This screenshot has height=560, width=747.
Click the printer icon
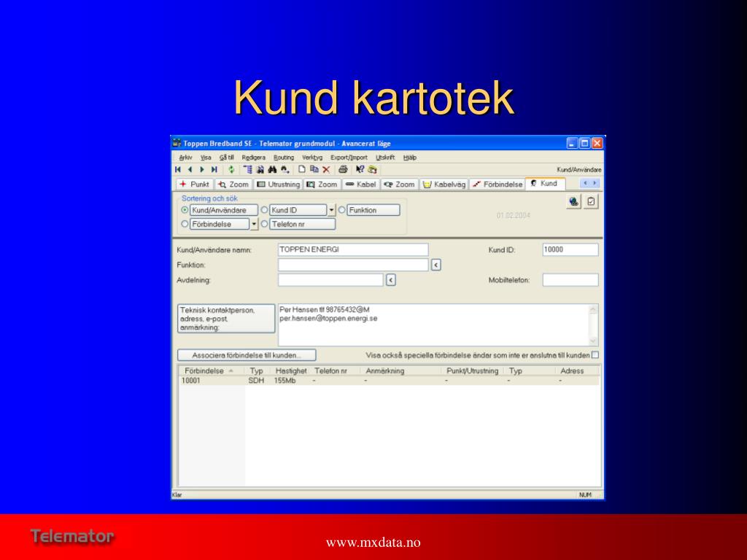(343, 169)
